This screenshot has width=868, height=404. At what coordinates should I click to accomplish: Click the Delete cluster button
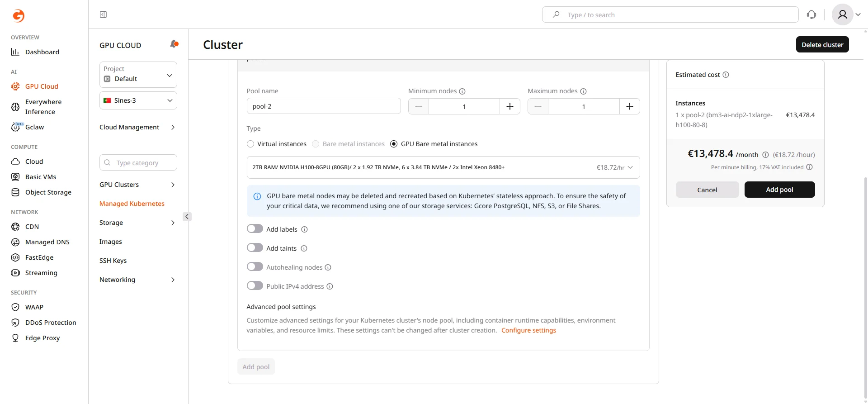pyautogui.click(x=822, y=45)
